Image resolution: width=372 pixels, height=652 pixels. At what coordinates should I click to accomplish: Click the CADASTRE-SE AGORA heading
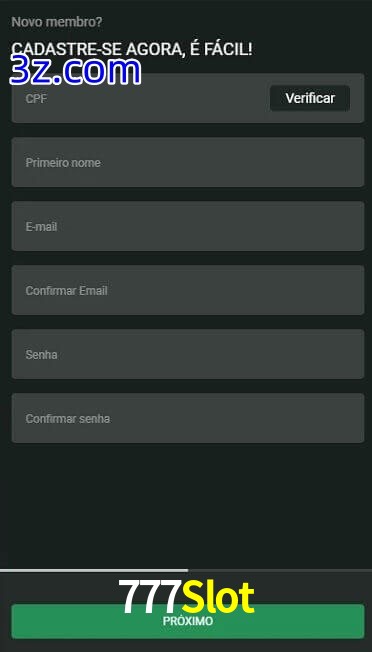(x=132, y=49)
